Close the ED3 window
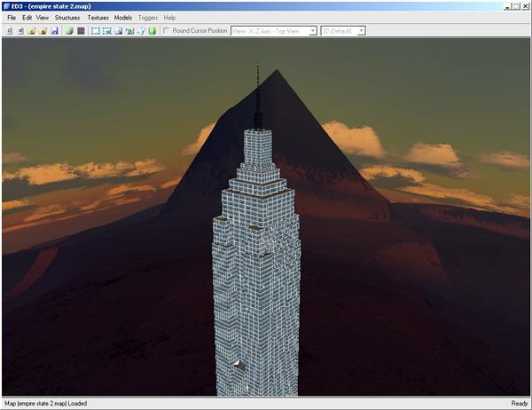The width and height of the screenshot is (532, 410). coord(525,6)
